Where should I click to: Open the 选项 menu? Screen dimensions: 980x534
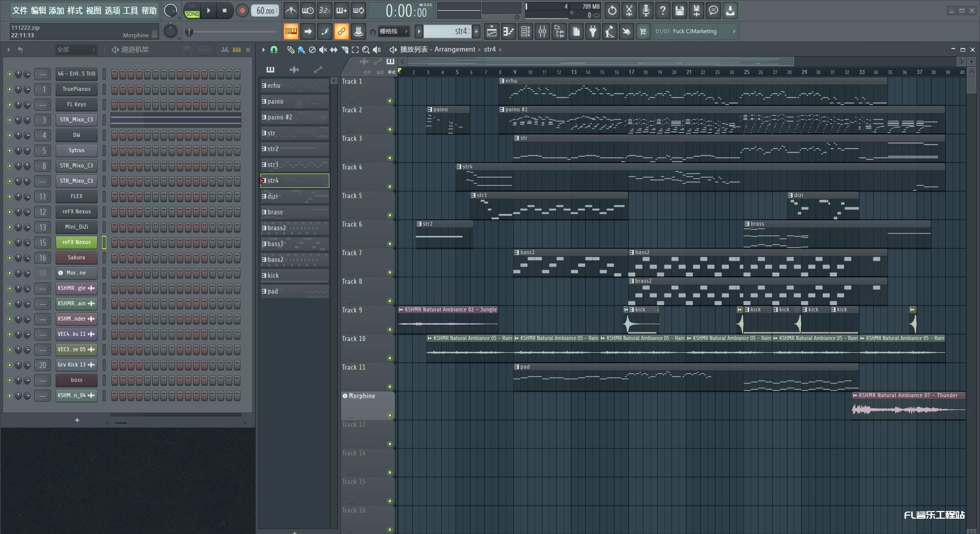coord(112,10)
